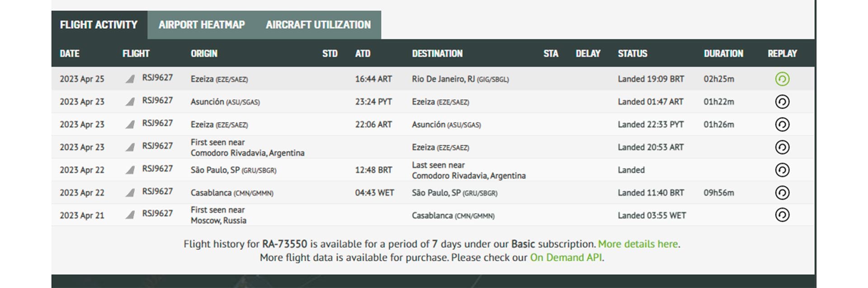Image resolution: width=868 pixels, height=288 pixels.
Task: Click the Duration column header
Action: point(723,54)
